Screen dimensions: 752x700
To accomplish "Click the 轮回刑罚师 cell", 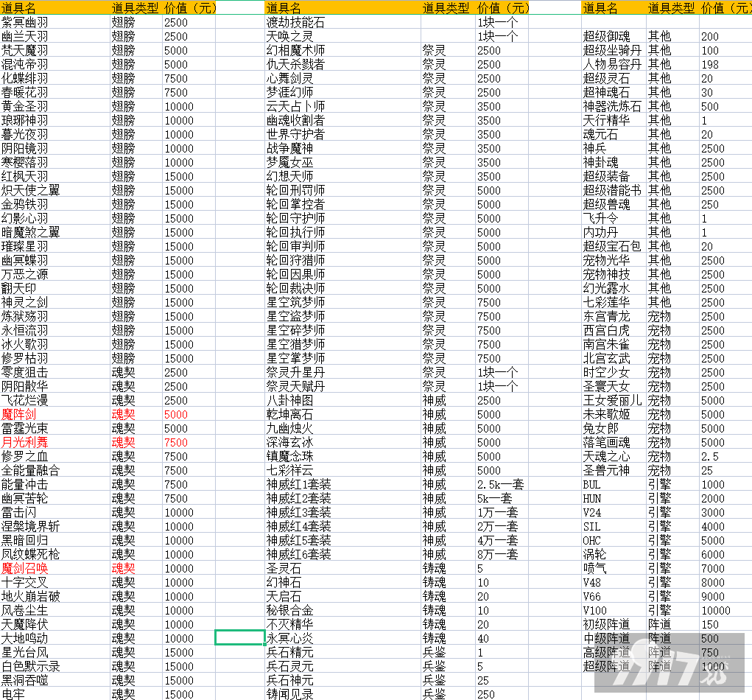I will point(295,190).
